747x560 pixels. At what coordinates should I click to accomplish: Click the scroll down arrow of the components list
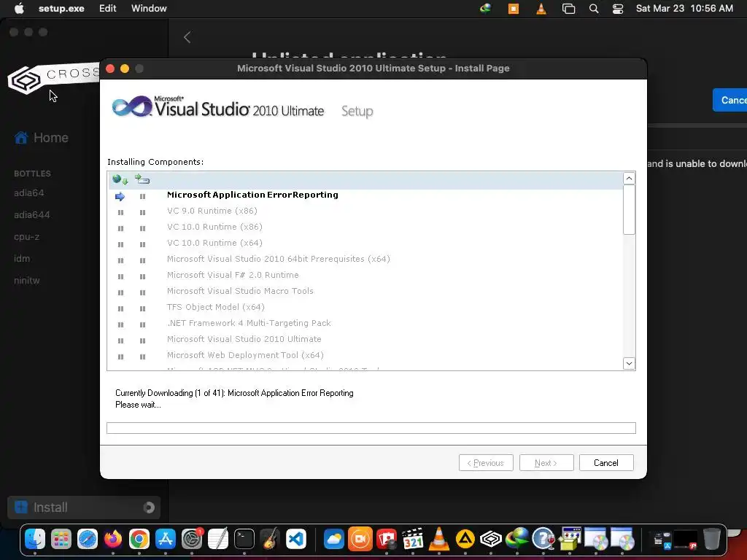[629, 364]
